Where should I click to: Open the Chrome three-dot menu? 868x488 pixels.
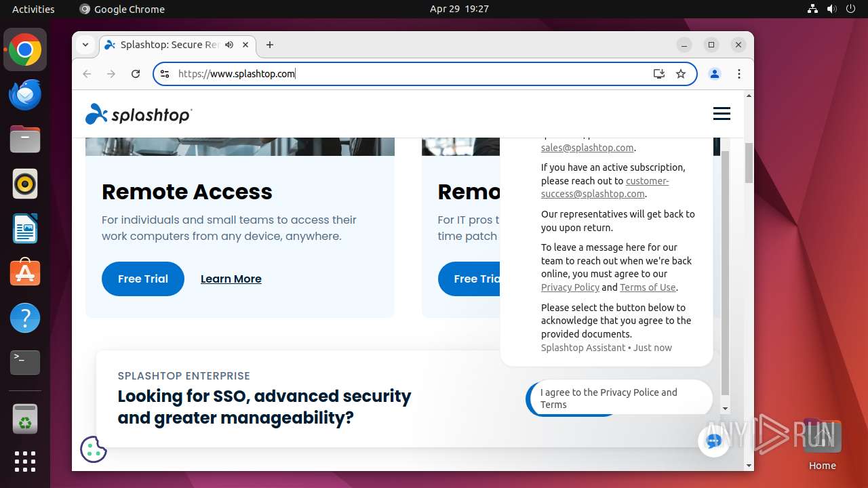[x=739, y=74]
